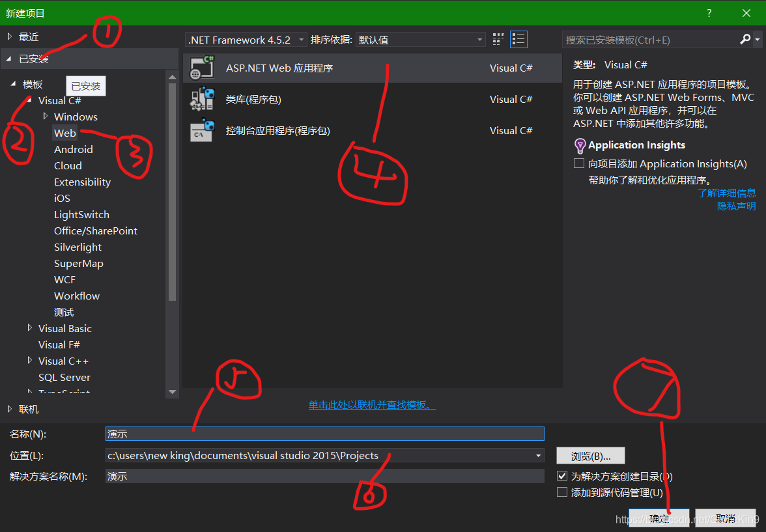766x532 pixels.
Task: Click the 确定 OK button
Action: click(x=659, y=518)
